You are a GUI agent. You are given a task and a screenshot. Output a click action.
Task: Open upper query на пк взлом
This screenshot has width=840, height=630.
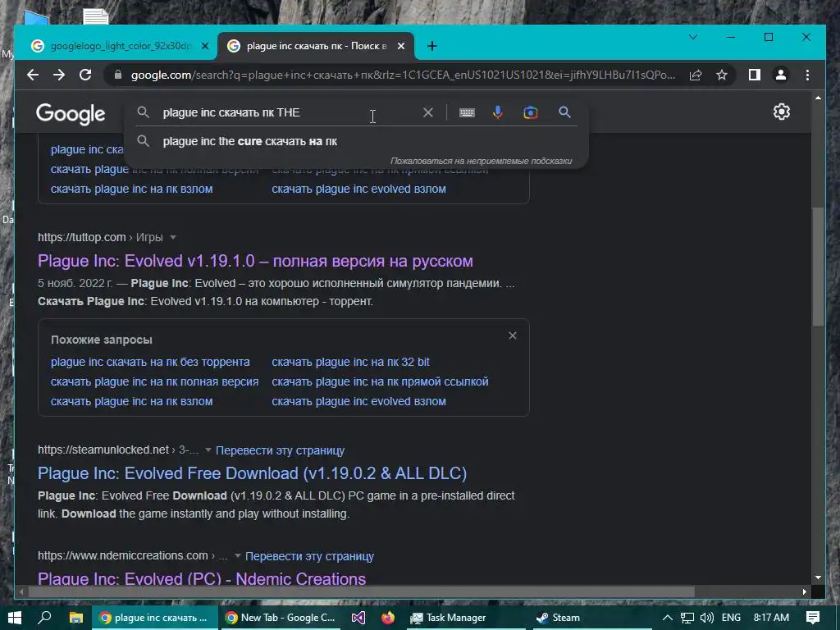pos(131,189)
